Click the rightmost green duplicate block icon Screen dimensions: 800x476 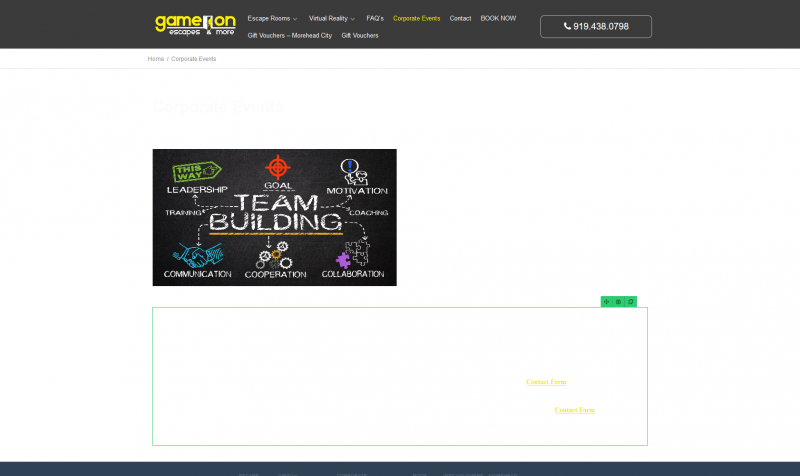pos(631,301)
